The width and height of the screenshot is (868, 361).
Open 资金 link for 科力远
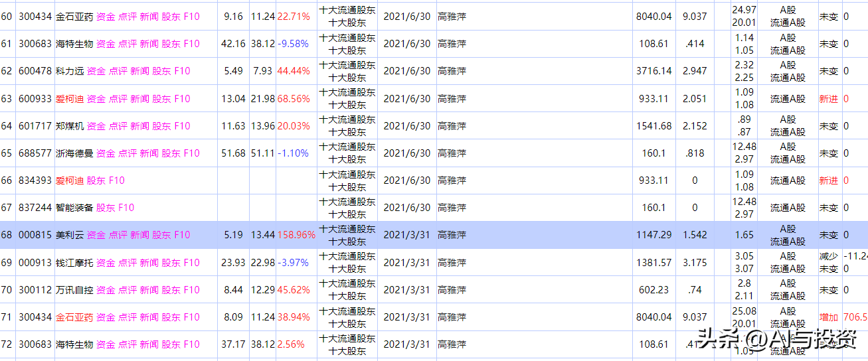point(96,71)
